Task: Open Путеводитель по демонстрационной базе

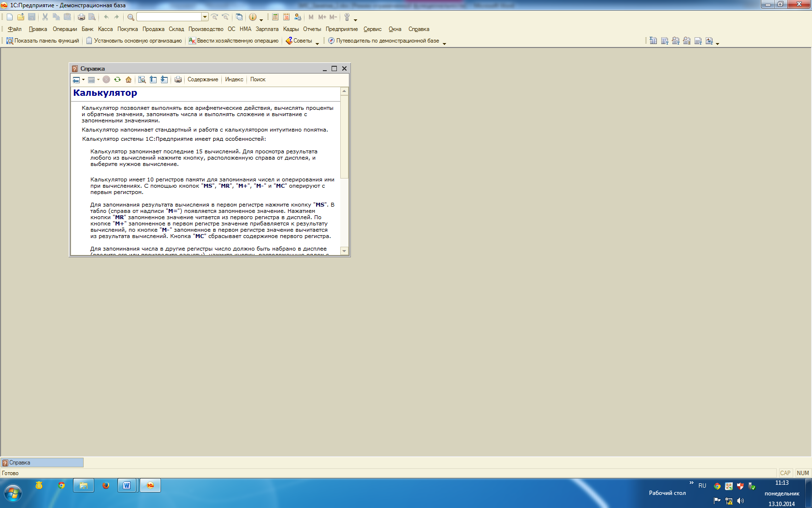Action: (384, 41)
